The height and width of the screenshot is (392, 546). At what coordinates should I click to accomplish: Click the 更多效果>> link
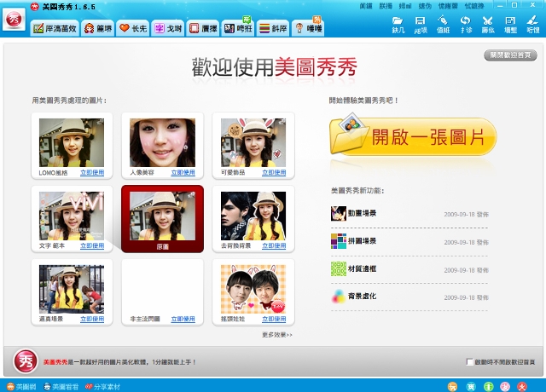277,335
